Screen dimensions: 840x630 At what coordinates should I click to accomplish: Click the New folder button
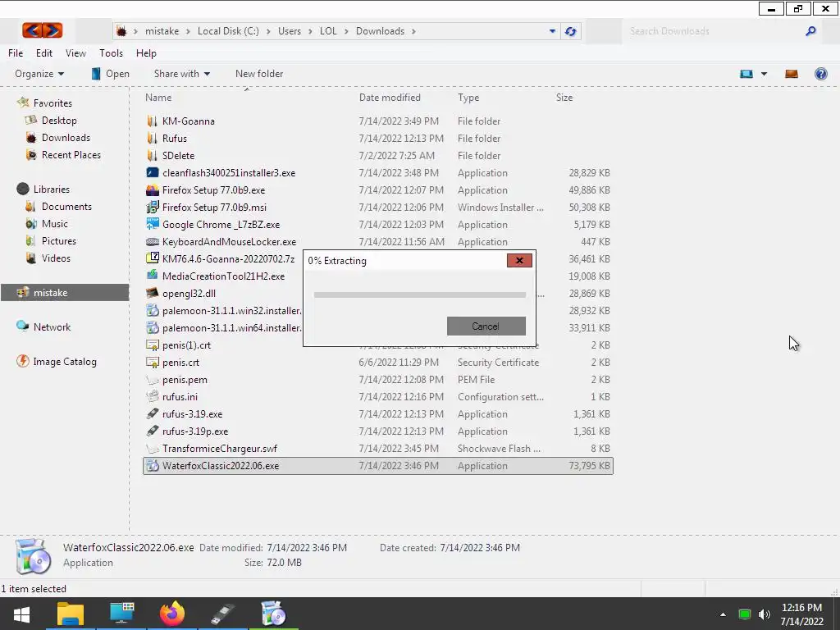[x=259, y=74]
